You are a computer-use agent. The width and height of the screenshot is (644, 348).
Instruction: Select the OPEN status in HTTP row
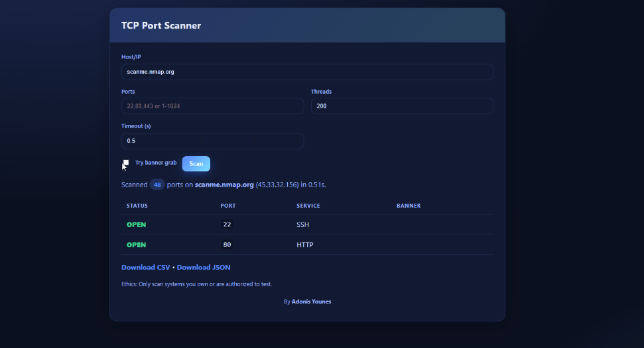click(x=137, y=245)
